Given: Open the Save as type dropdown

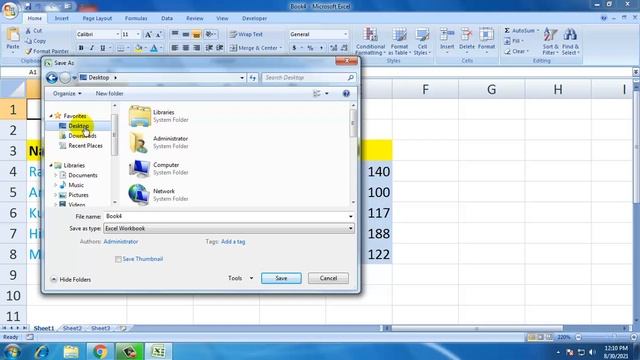Looking at the screenshot, I should click(229, 229).
